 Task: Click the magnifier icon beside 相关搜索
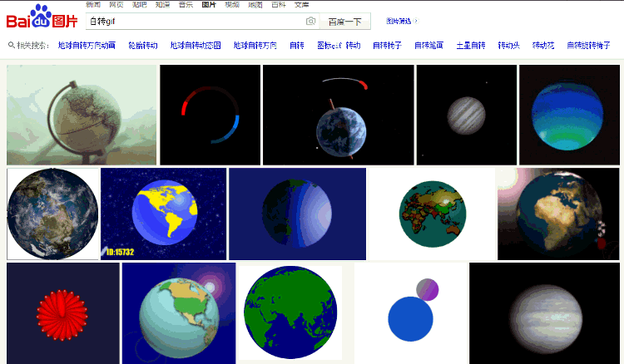pos(11,46)
